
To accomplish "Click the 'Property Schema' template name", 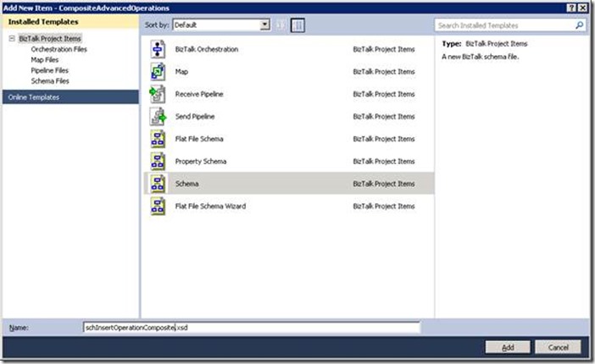I will [201, 161].
